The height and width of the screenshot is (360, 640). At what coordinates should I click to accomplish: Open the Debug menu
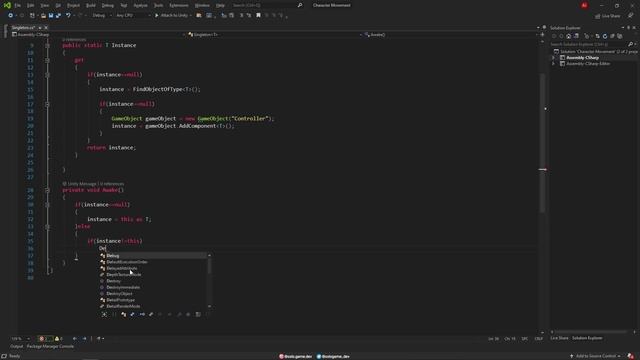pos(108,6)
